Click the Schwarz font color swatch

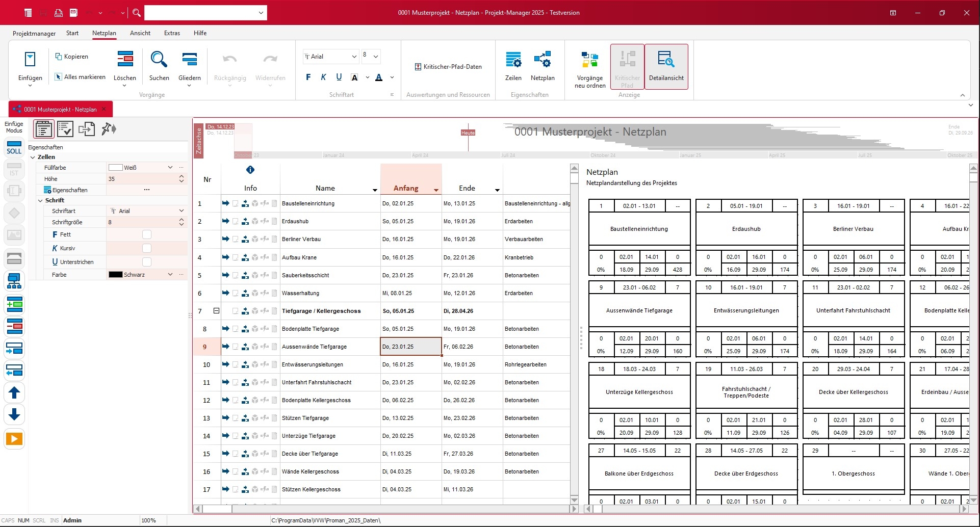(x=116, y=275)
